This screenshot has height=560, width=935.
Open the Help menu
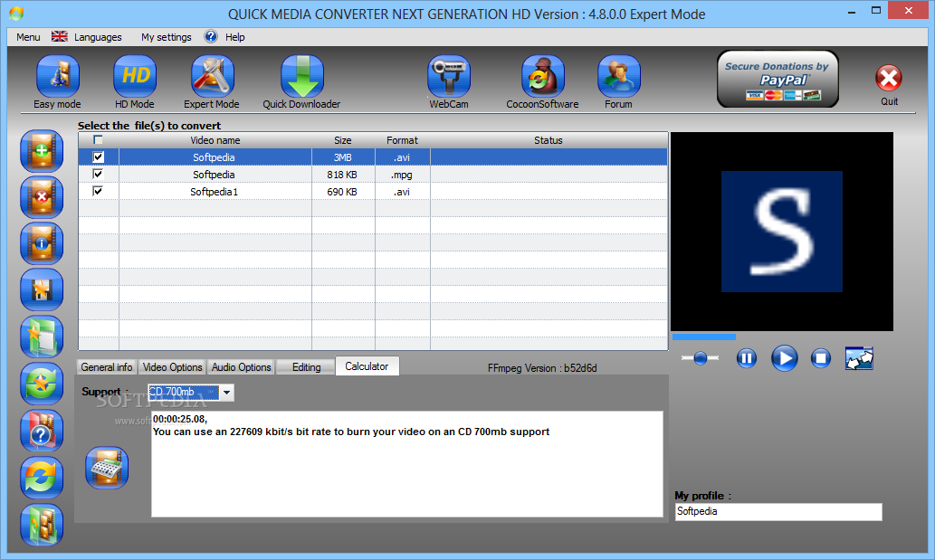click(235, 37)
